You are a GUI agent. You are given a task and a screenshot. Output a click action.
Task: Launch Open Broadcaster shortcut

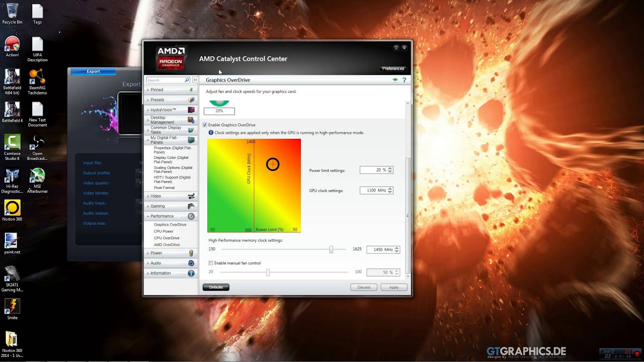tap(37, 147)
